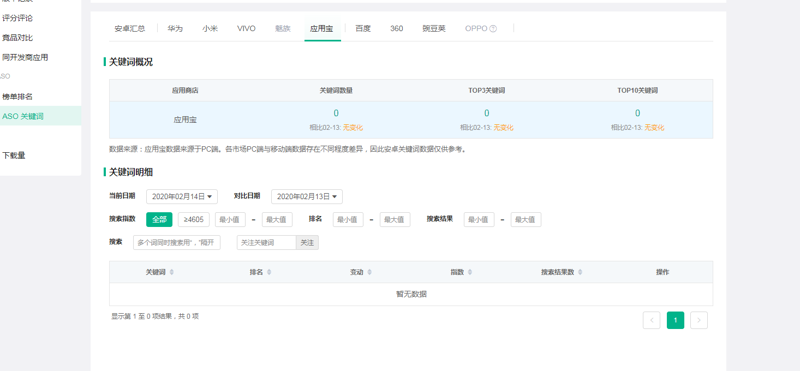Click the 数据来源 note text

point(288,150)
